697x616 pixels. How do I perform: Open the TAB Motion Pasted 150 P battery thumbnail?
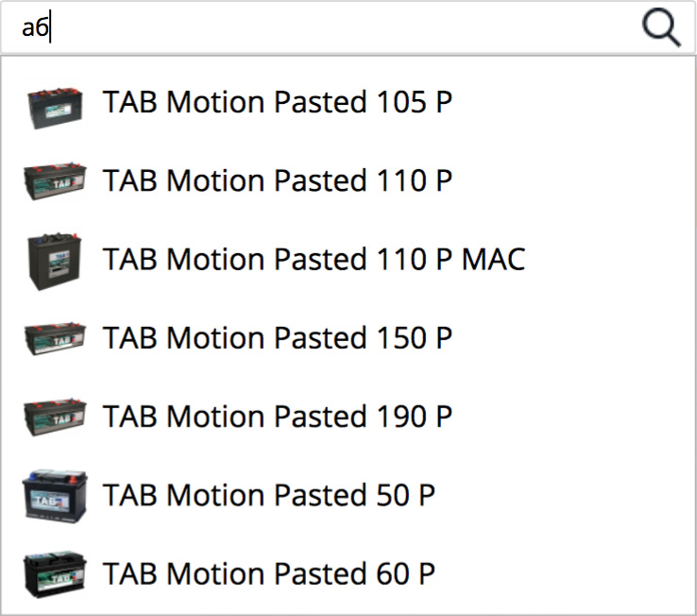[55, 339]
